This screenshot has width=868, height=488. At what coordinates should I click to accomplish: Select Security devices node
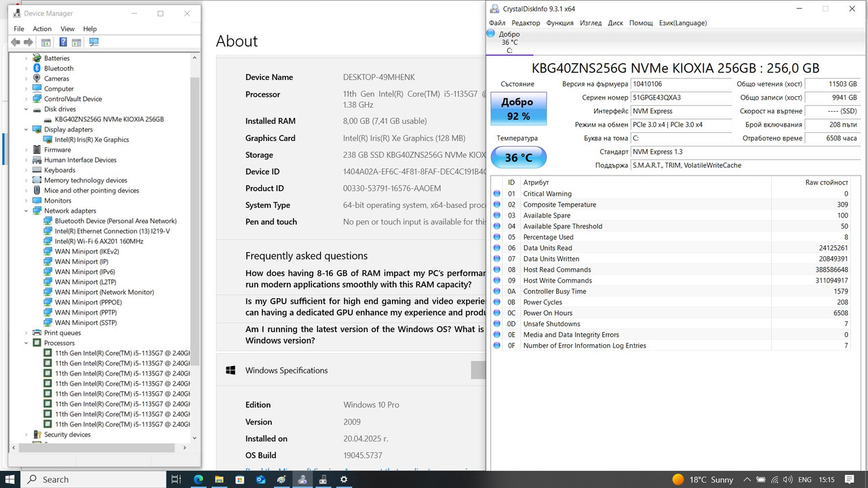pyautogui.click(x=67, y=434)
